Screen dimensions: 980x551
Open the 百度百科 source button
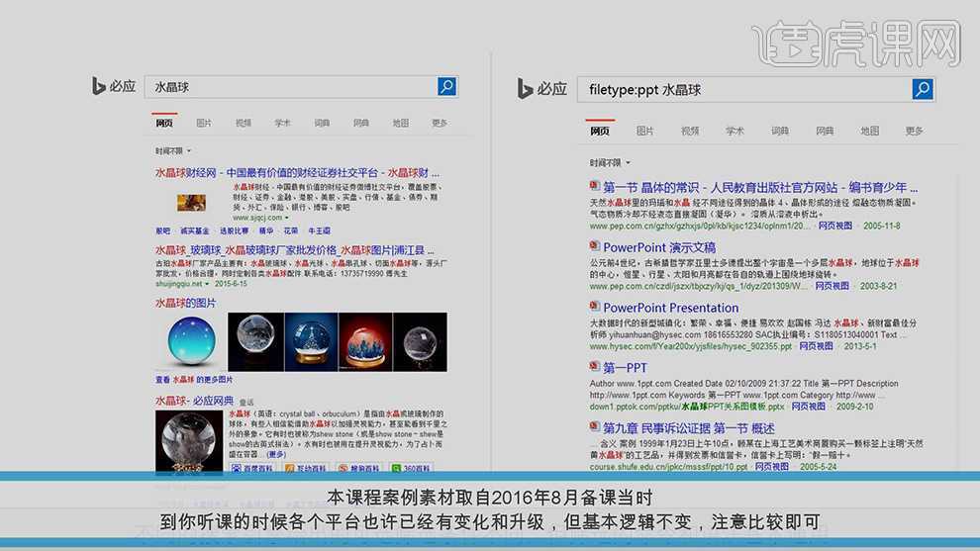click(252, 468)
